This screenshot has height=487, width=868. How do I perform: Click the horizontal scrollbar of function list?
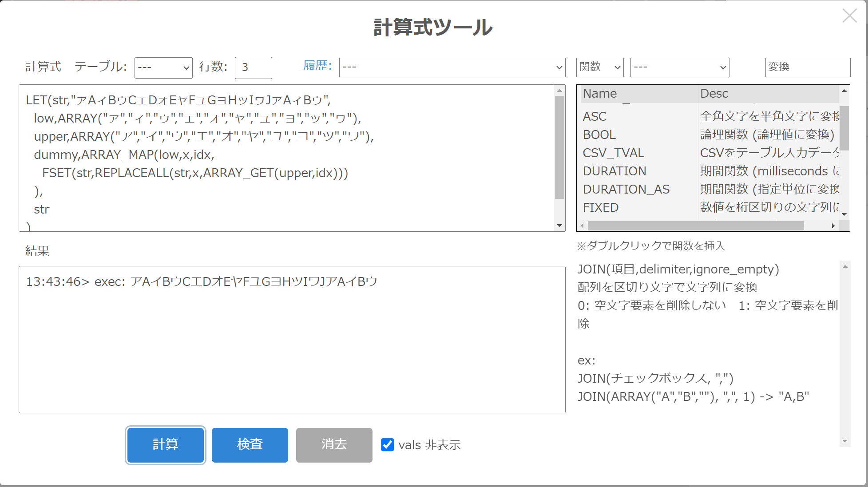pos(695,226)
